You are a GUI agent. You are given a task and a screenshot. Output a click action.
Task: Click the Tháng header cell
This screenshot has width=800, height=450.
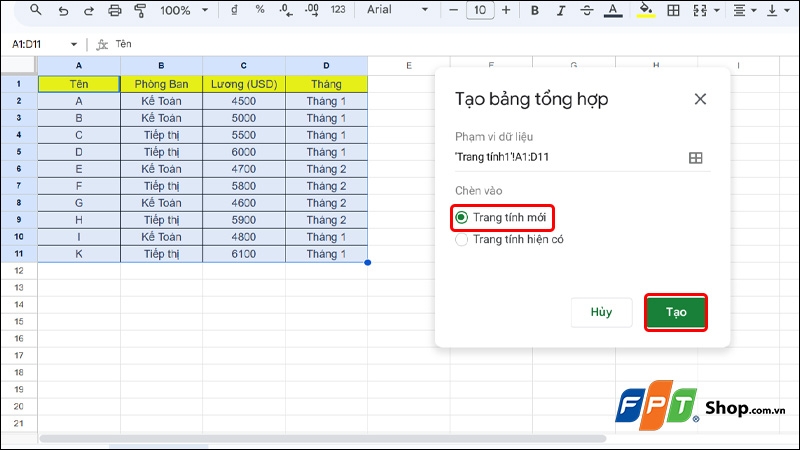pos(326,84)
